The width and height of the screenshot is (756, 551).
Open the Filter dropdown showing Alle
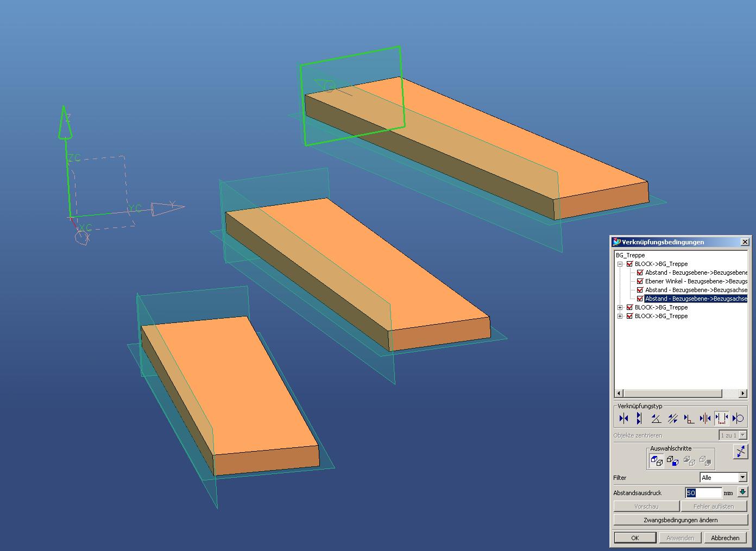[x=742, y=478]
